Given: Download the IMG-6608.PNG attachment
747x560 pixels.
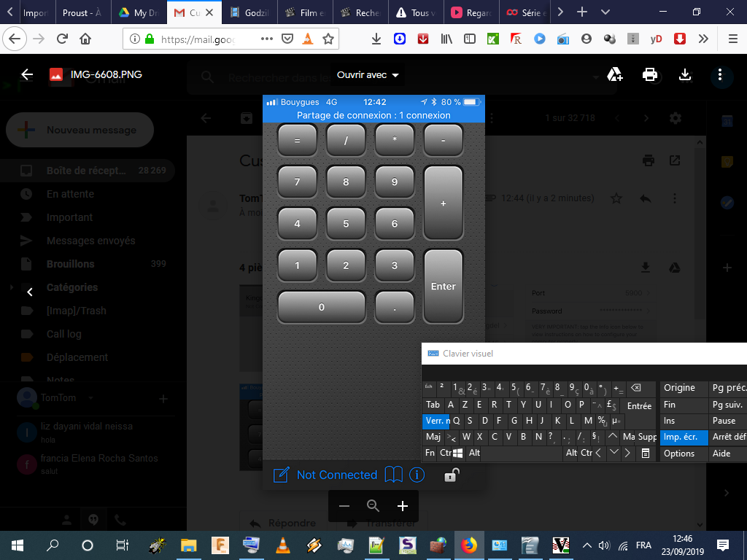Looking at the screenshot, I should coord(685,75).
